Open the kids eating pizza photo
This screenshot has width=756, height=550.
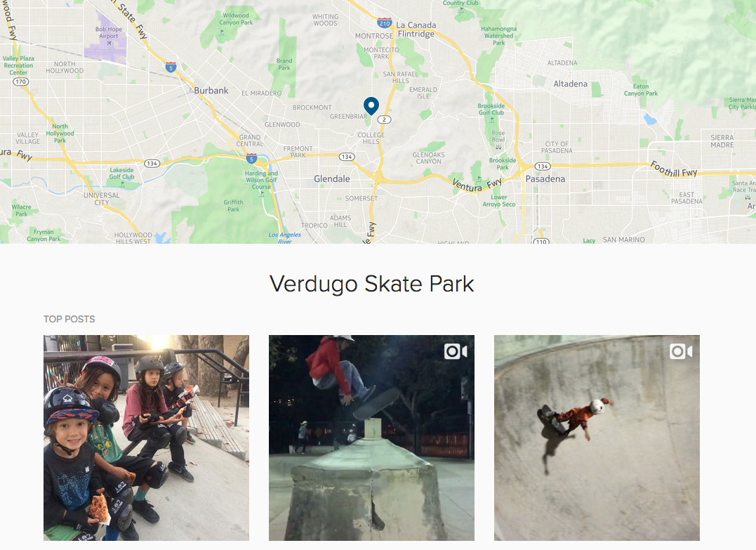(x=146, y=438)
